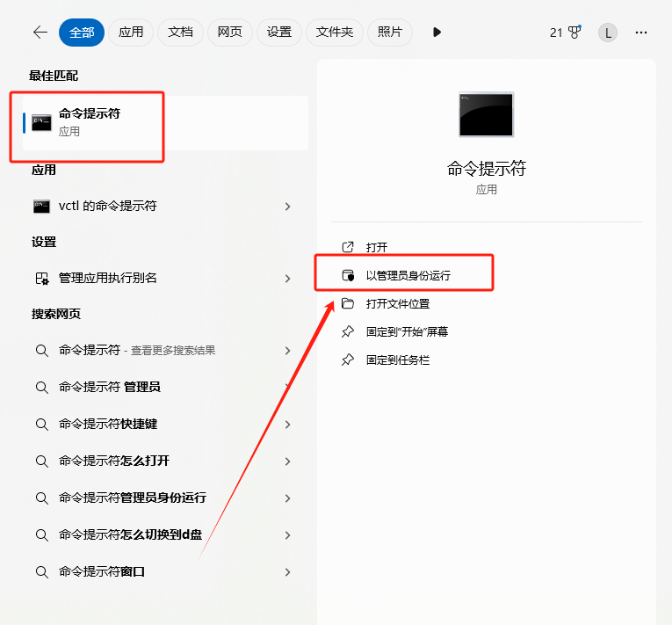
Task: Expand chevron for 命令提示符怎么打开
Action: point(287,461)
